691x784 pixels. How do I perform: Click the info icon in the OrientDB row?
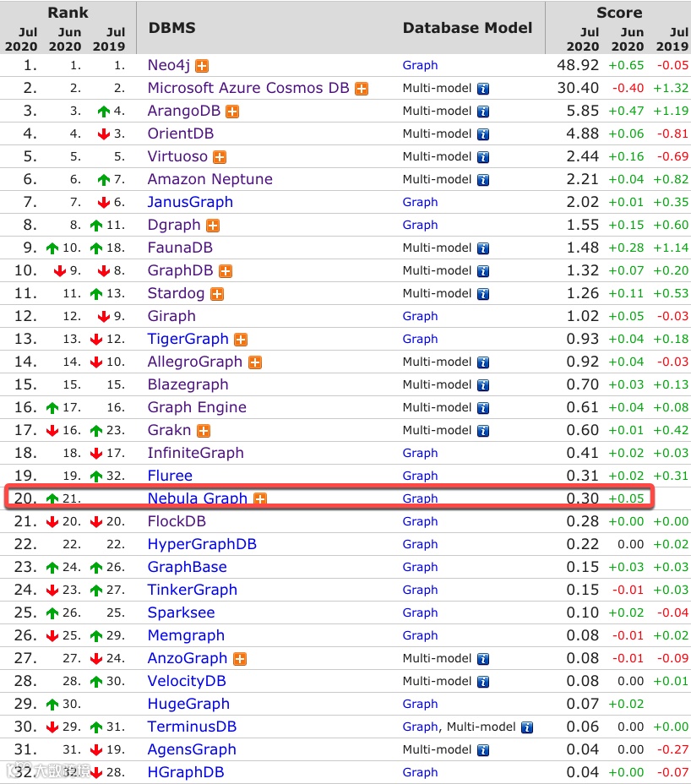483,134
